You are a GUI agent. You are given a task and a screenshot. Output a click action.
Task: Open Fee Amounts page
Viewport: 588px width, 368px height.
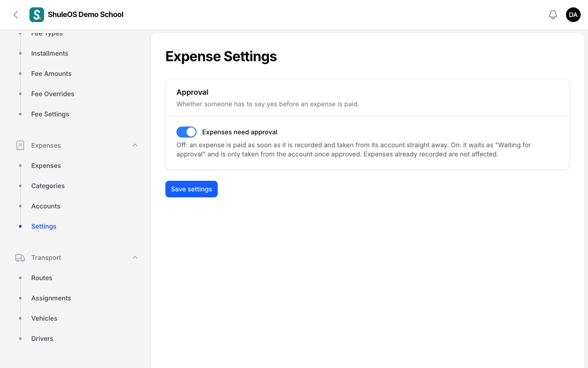click(x=51, y=74)
